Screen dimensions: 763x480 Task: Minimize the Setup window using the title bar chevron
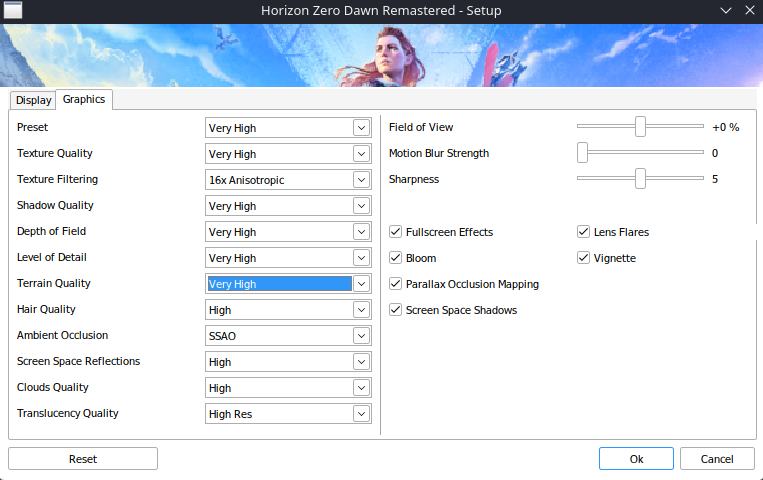(x=726, y=10)
